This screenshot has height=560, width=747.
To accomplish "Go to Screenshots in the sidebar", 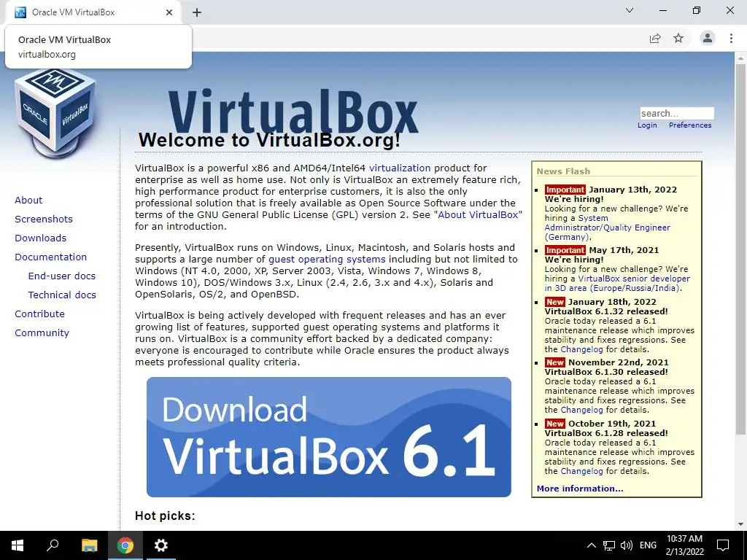I will tap(44, 219).
